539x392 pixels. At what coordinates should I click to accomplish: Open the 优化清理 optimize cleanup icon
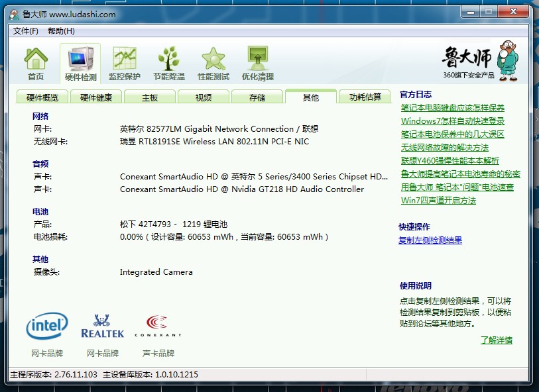point(257,64)
